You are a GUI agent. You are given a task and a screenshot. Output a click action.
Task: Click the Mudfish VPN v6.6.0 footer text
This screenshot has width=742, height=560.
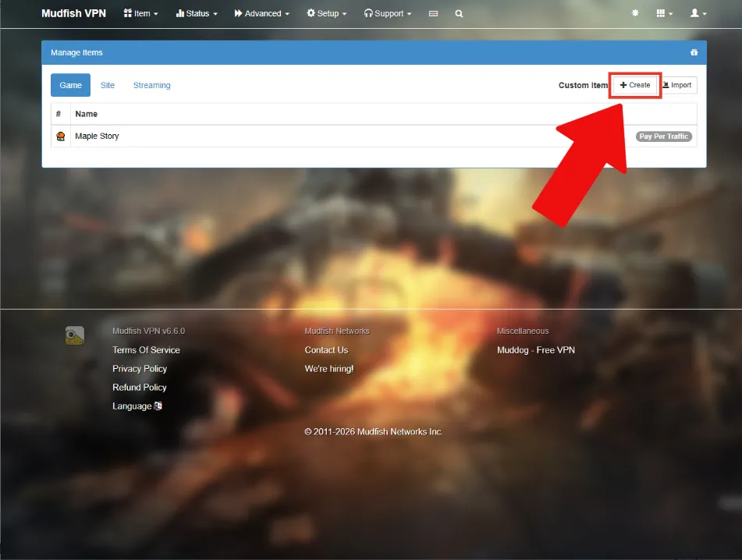coord(148,331)
